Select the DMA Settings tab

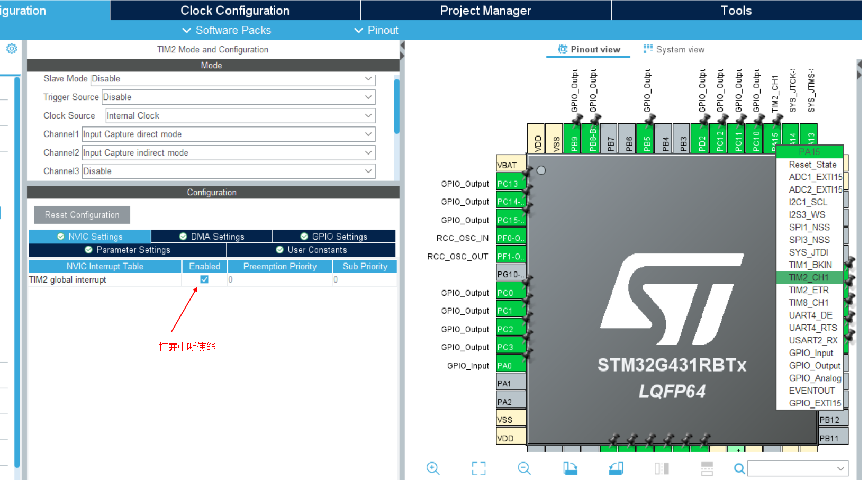pyautogui.click(x=212, y=237)
